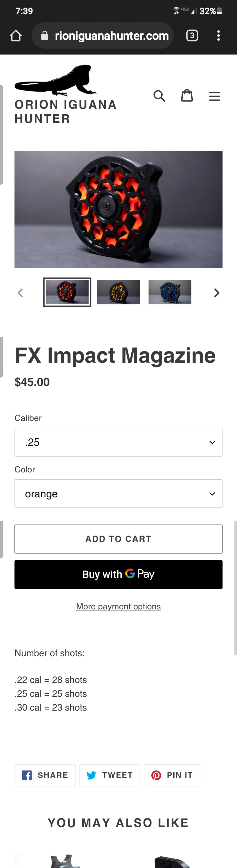Click the ADD TO CART button
This screenshot has height=868, width=237.
[118, 539]
